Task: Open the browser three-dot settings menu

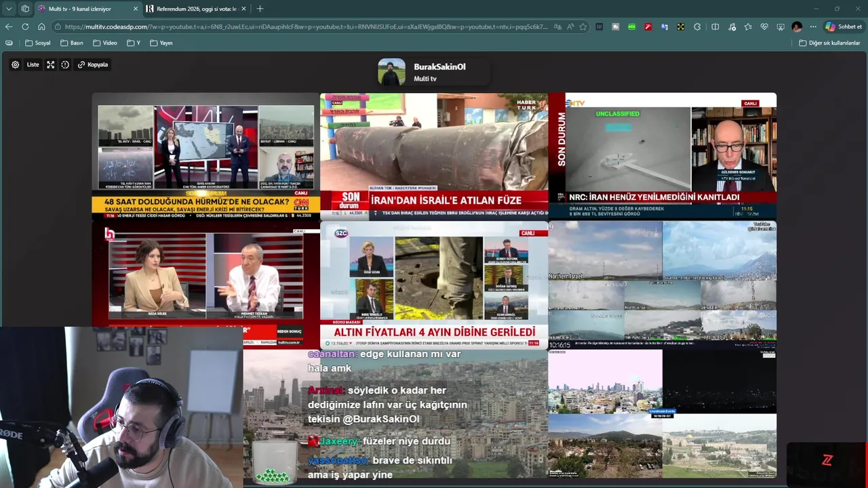Action: [x=813, y=26]
